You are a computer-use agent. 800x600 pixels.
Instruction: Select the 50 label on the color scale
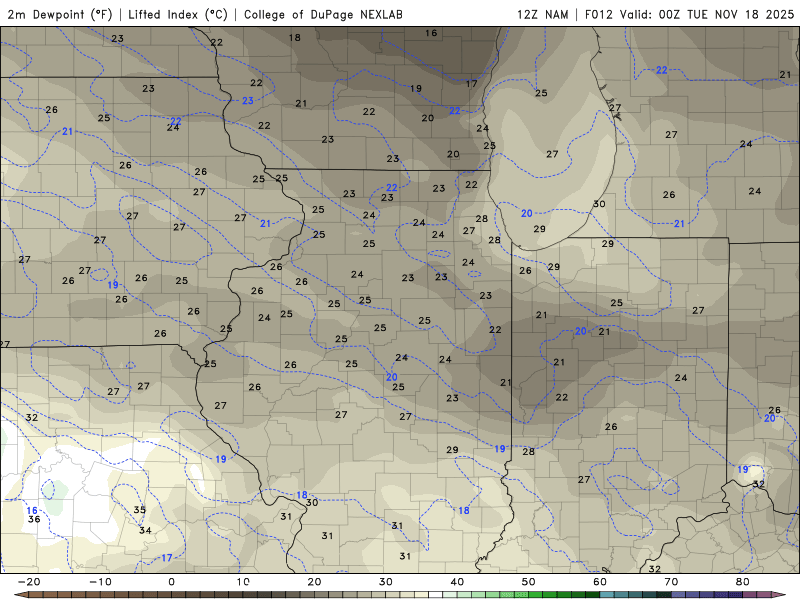coord(529,582)
